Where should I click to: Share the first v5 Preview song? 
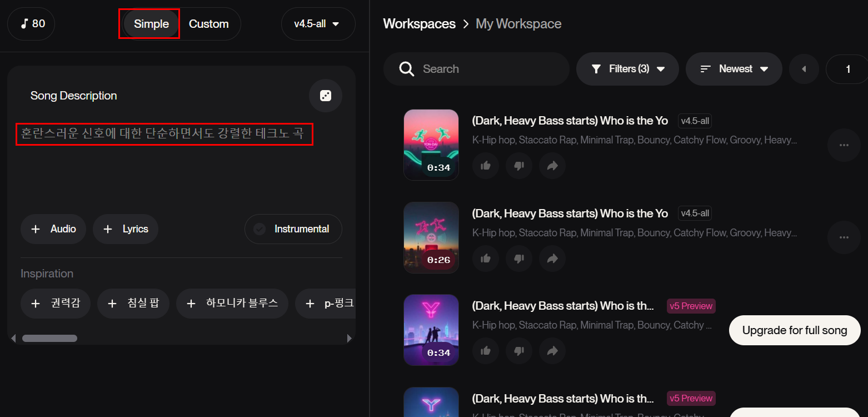(x=552, y=351)
